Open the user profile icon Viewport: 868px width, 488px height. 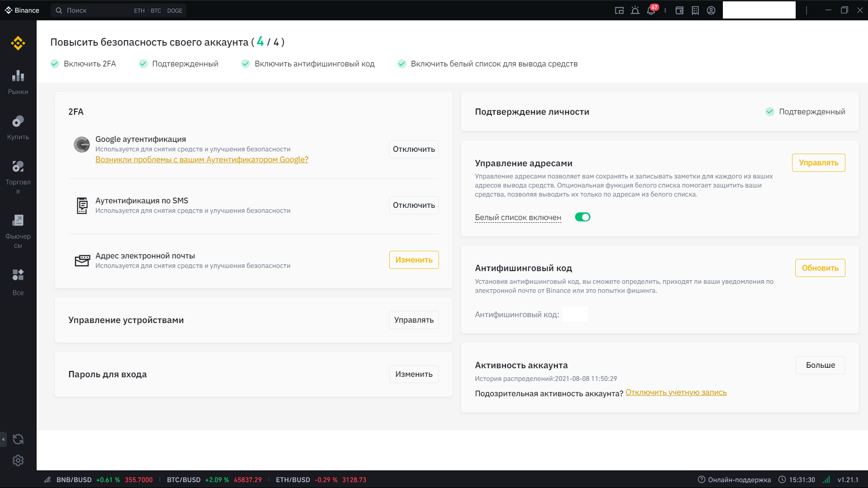tap(711, 10)
